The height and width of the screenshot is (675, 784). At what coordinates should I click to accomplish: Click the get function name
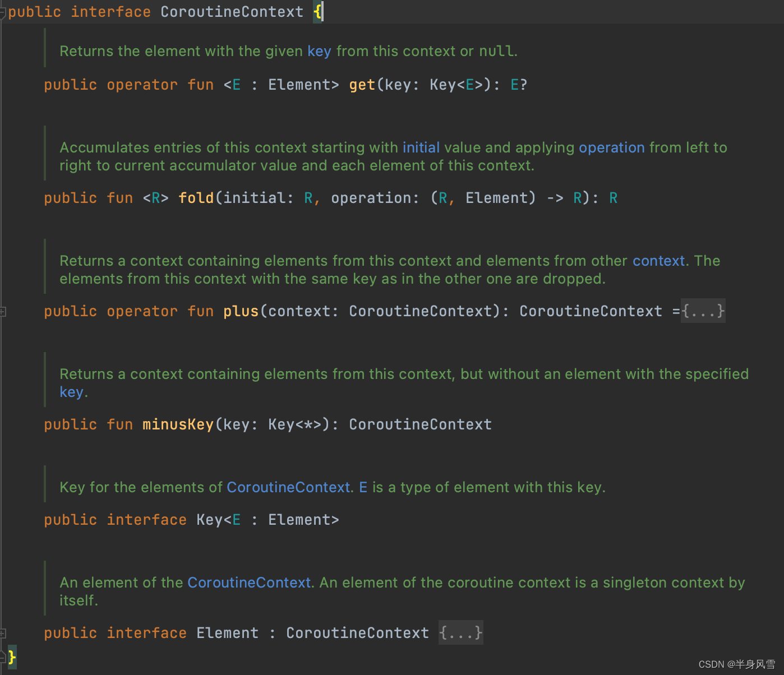pyautogui.click(x=362, y=85)
